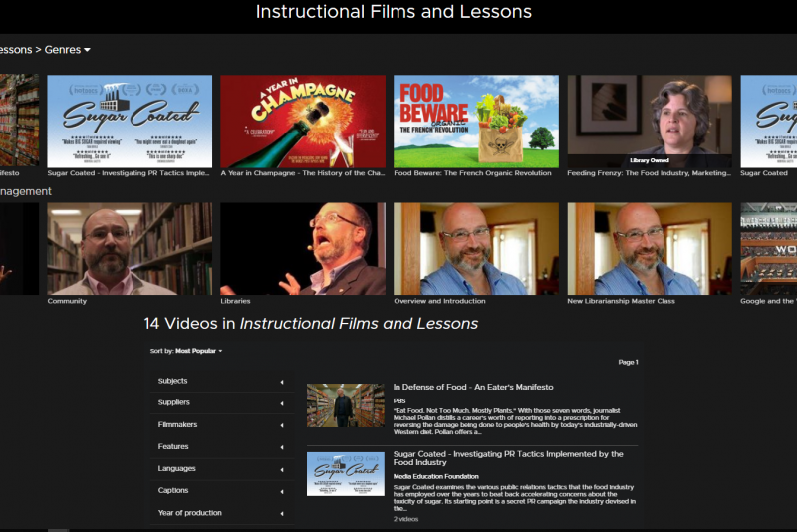797x532 pixels.
Task: Click Sugar Coated - Investigating PR Tactics carousel caption
Action: [129, 173]
